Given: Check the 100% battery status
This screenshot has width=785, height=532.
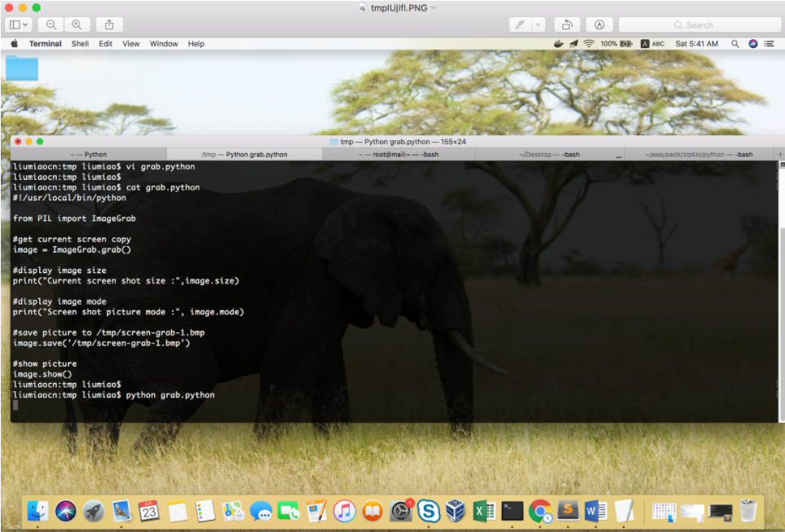Looking at the screenshot, I should coord(615,43).
